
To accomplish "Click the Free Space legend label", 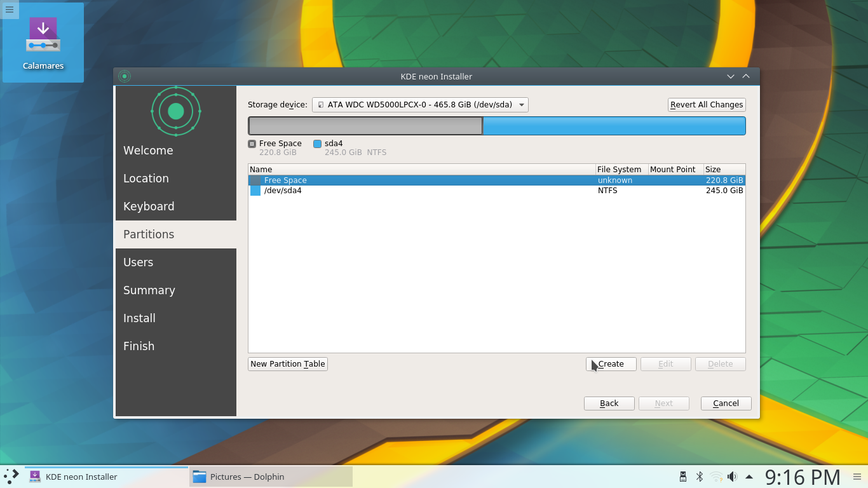I will (x=280, y=144).
